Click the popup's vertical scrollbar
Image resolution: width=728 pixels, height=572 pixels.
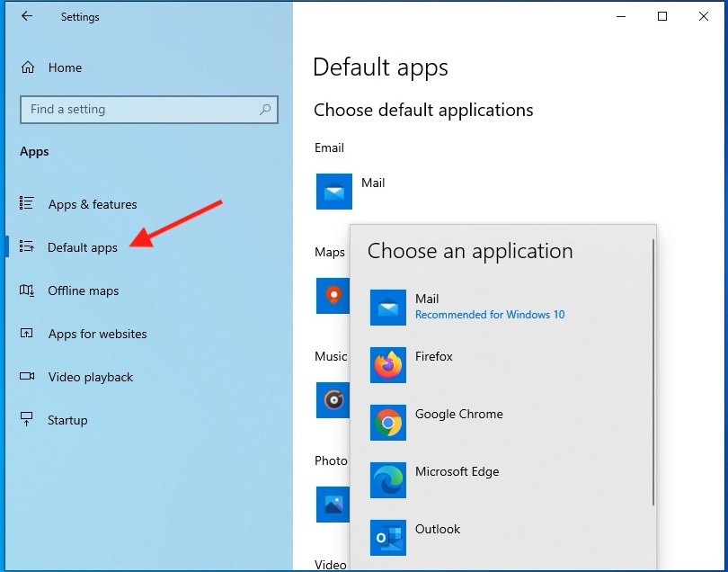653,372
